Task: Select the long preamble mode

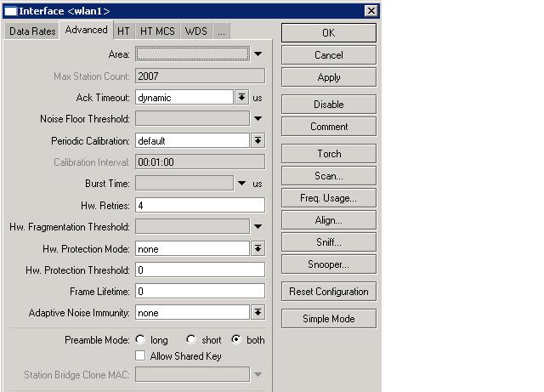Action: (140, 339)
